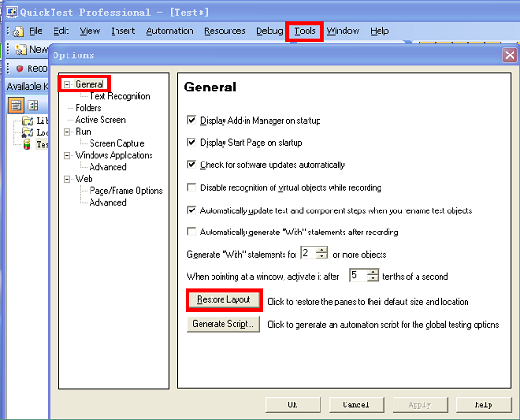Image resolution: width=520 pixels, height=420 pixels.
Task: Open the Debug menu
Action: (270, 31)
